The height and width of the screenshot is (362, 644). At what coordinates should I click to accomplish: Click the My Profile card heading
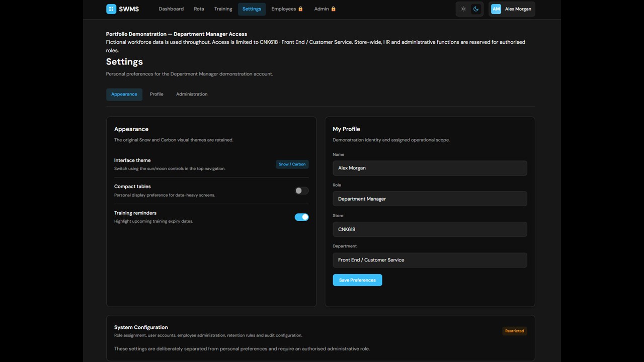pyautogui.click(x=346, y=129)
